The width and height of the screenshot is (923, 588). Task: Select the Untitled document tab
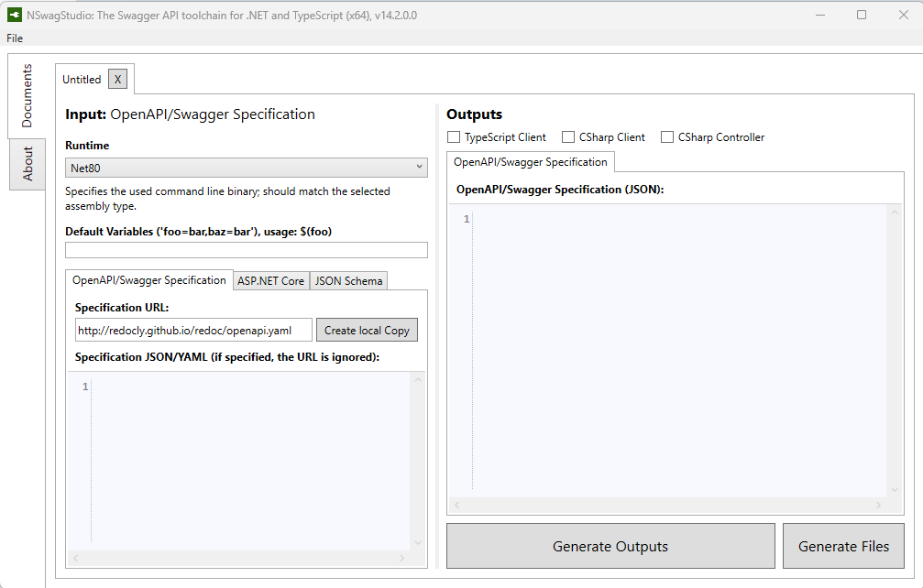(82, 80)
